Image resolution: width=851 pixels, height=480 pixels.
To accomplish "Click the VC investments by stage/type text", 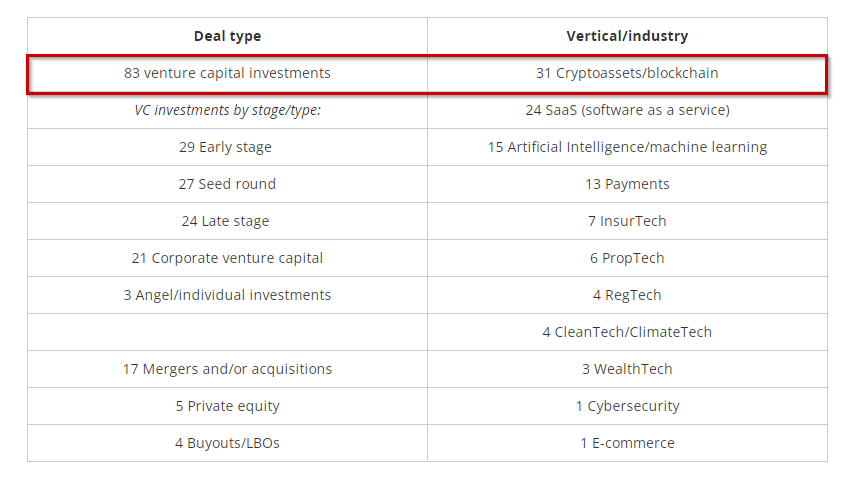I will (227, 110).
